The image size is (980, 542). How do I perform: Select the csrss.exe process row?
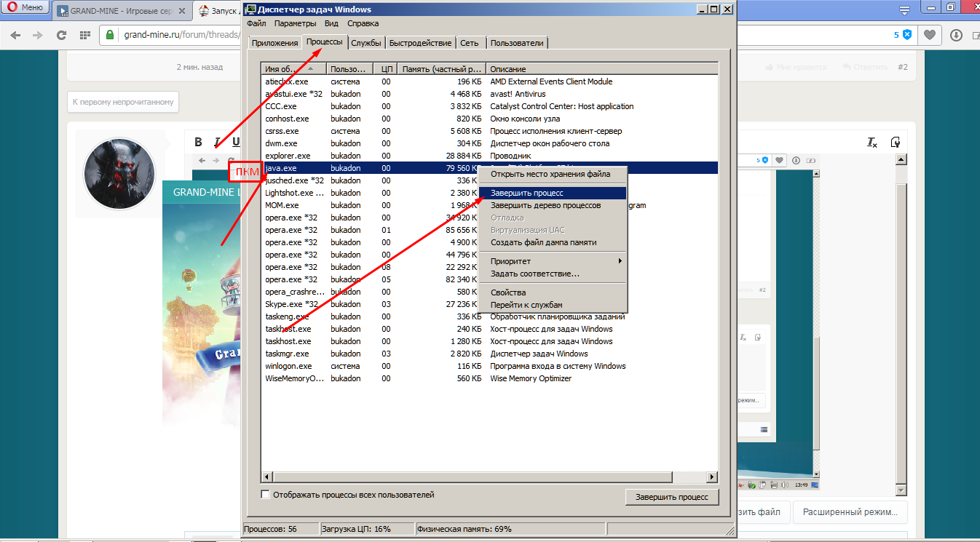point(489,131)
